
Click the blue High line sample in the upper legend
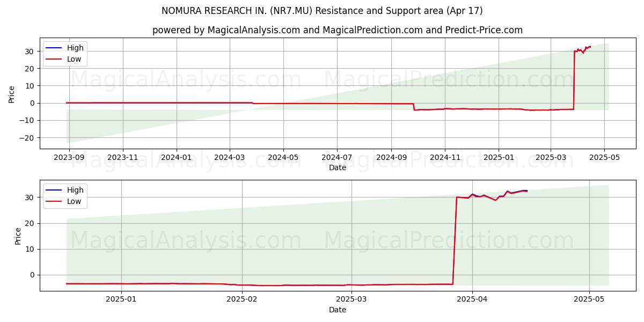click(x=54, y=48)
